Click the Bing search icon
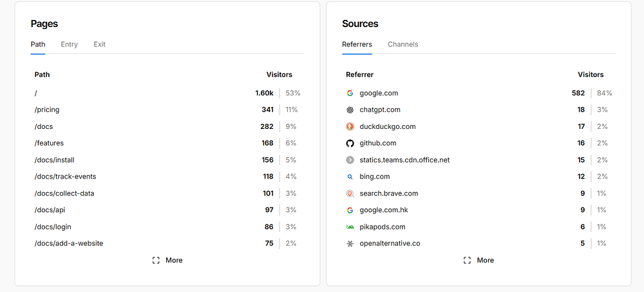The height and width of the screenshot is (292, 644). pyautogui.click(x=350, y=177)
